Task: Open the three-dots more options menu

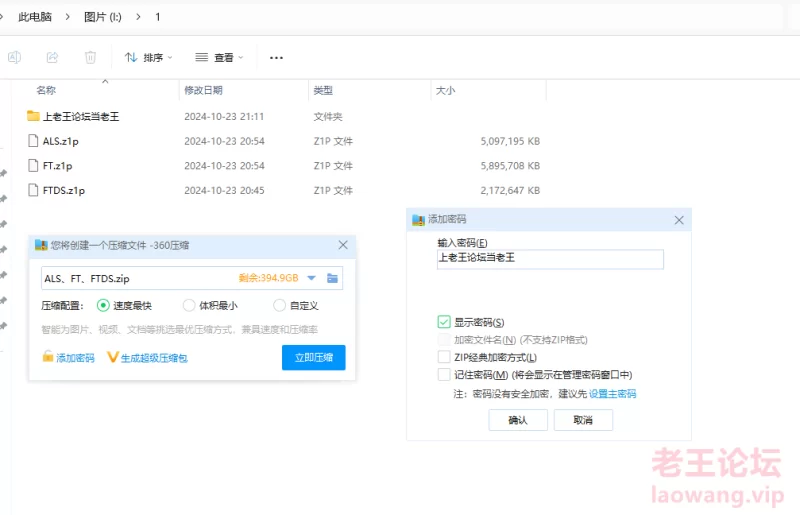Action: (x=277, y=58)
